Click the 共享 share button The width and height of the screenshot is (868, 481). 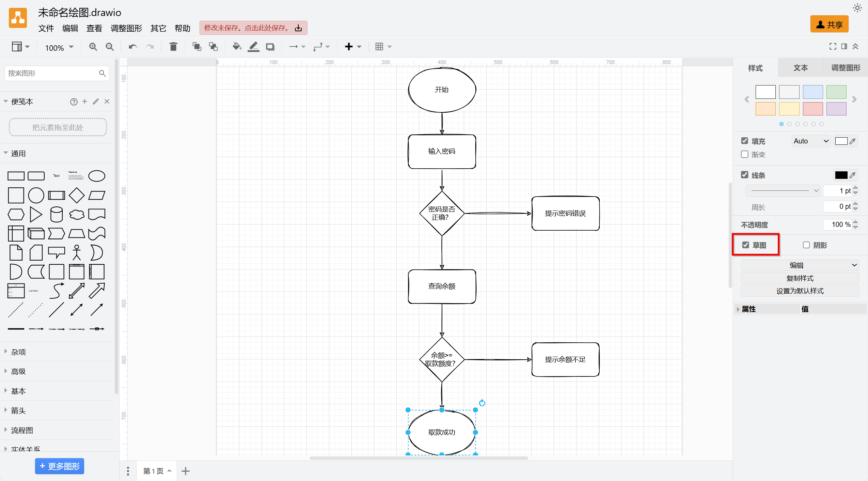[829, 25]
